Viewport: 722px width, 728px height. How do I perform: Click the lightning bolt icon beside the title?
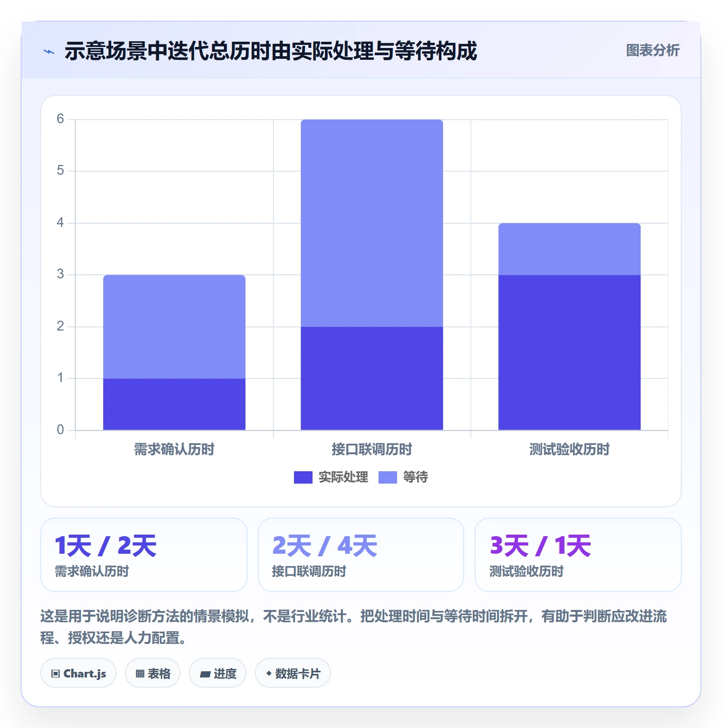point(49,52)
